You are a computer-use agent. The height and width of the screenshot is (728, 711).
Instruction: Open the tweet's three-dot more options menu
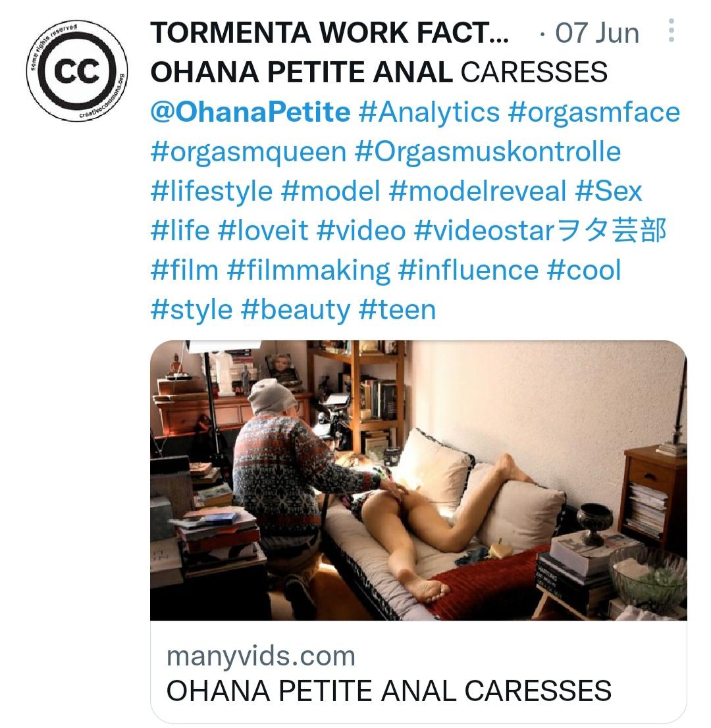[671, 31]
